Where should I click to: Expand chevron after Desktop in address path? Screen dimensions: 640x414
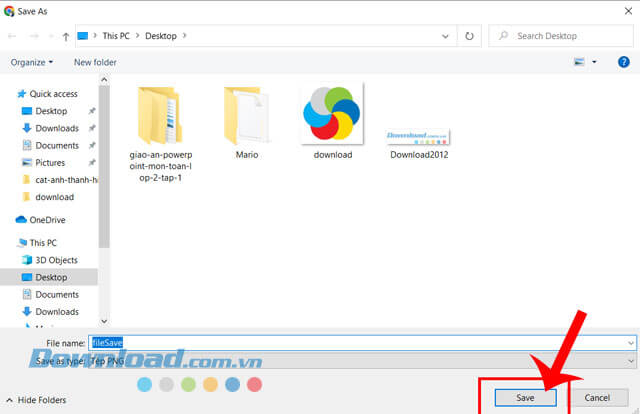tap(184, 36)
